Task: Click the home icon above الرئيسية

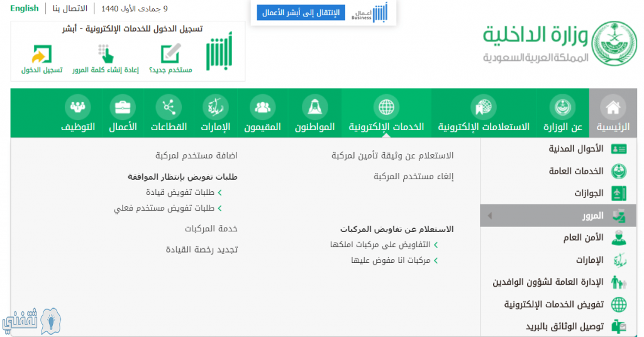Action: click(613, 107)
